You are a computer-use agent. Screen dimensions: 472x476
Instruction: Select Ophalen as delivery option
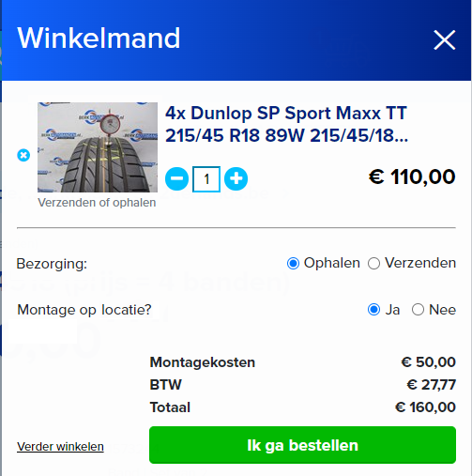point(293,264)
